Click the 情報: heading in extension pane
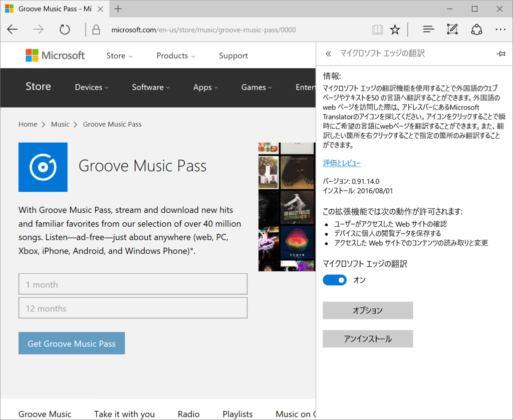This screenshot has width=513, height=420. click(332, 76)
